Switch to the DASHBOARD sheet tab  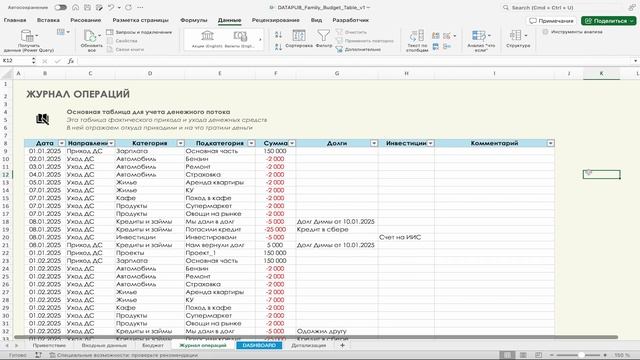[x=259, y=345]
